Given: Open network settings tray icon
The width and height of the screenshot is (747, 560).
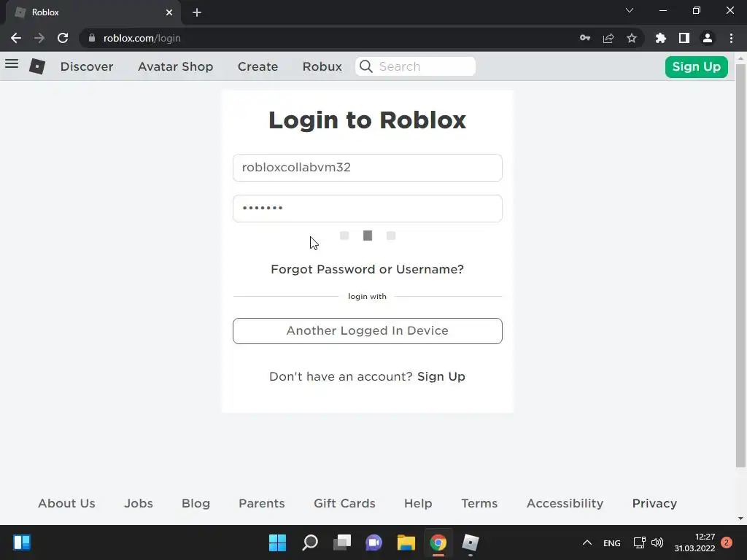Looking at the screenshot, I should click(x=639, y=542).
